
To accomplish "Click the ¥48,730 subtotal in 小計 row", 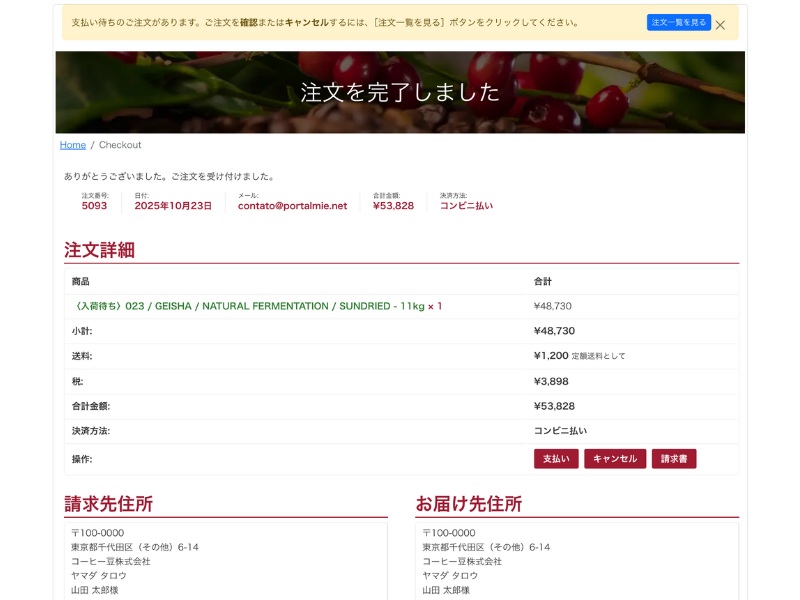I will [554, 331].
